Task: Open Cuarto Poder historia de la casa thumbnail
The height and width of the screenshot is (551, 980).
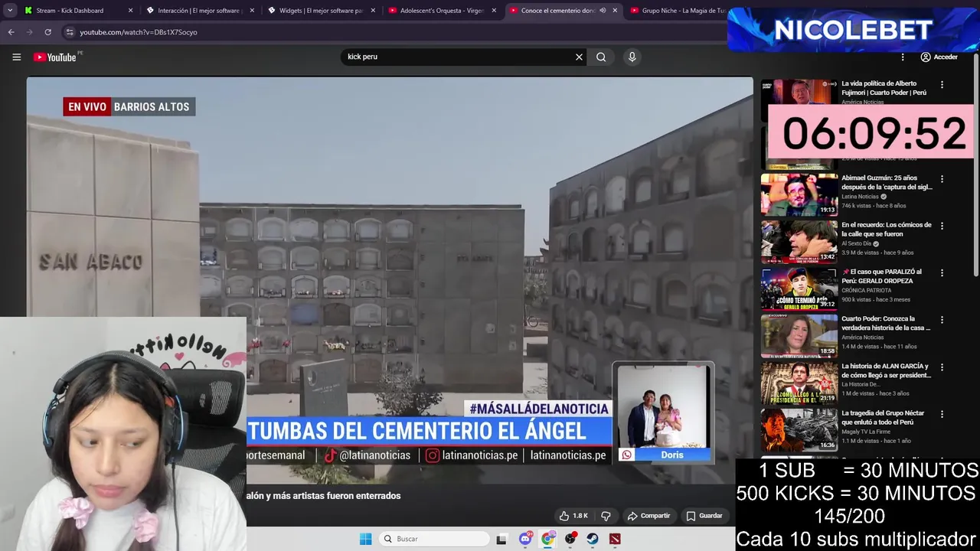Action: tap(799, 335)
